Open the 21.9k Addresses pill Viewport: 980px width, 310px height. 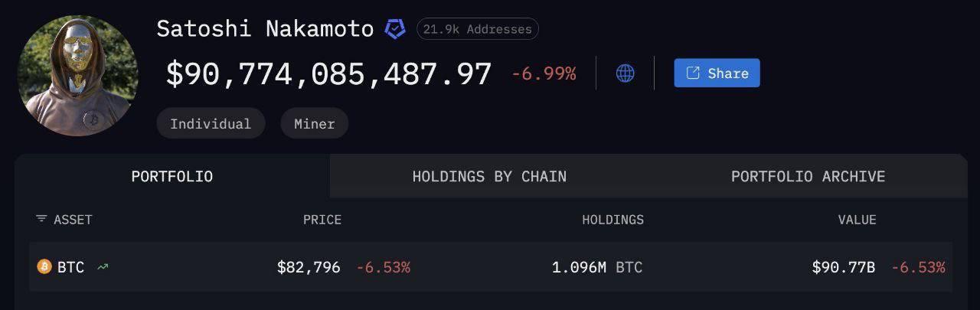477,29
